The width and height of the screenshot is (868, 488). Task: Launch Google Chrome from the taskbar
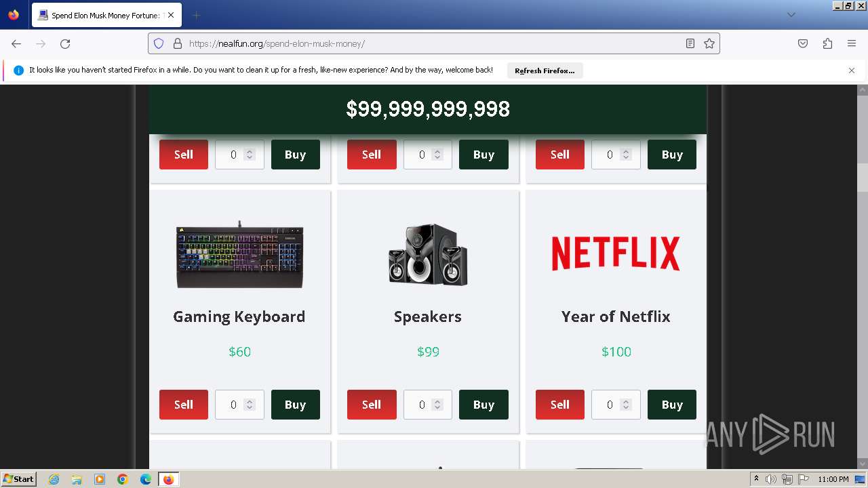pos(123,479)
